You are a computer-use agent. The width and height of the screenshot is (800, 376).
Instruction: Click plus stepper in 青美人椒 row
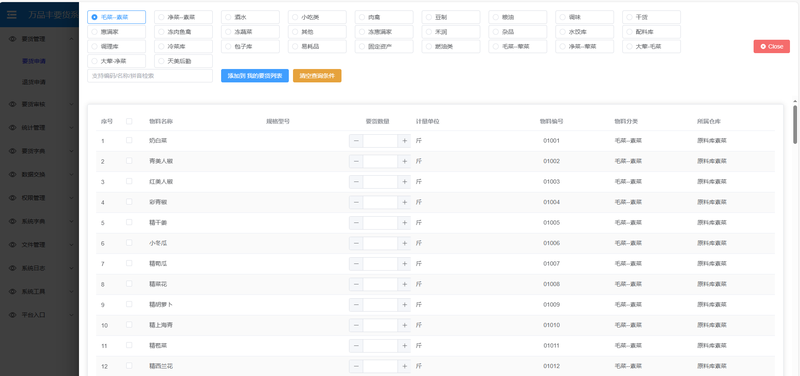pos(404,161)
